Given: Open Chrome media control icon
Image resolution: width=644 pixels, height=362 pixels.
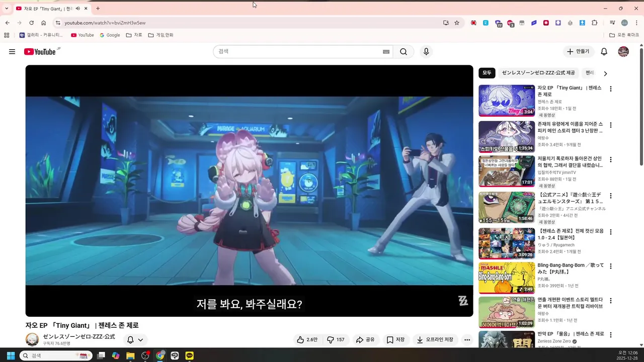Looking at the screenshot, I should pos(612,23).
